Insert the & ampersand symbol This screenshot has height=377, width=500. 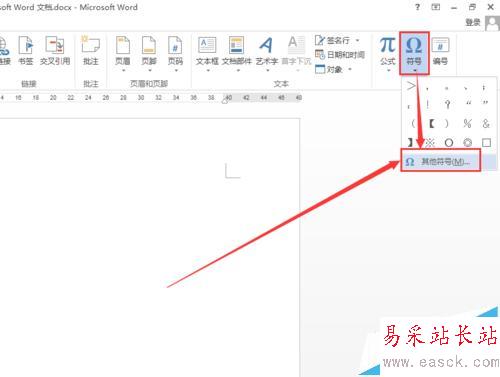click(486, 124)
